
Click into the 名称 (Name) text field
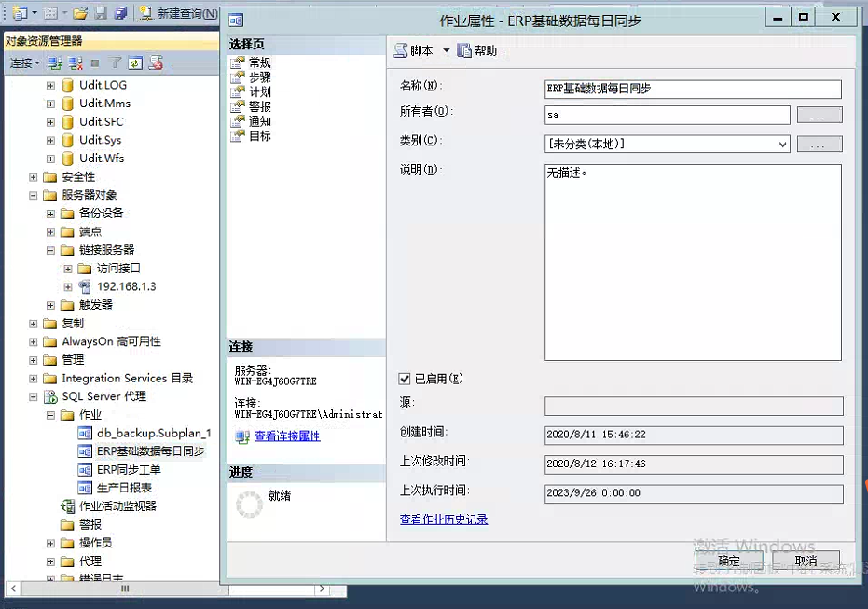click(693, 89)
